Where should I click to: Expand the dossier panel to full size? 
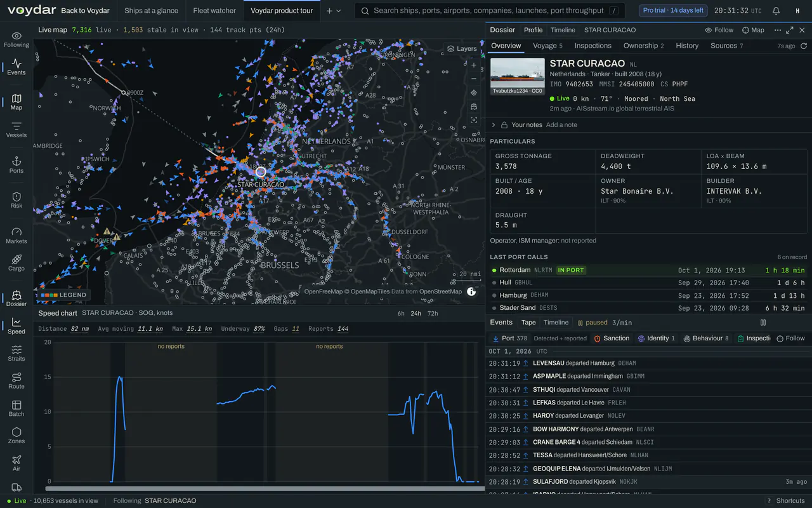pos(790,30)
